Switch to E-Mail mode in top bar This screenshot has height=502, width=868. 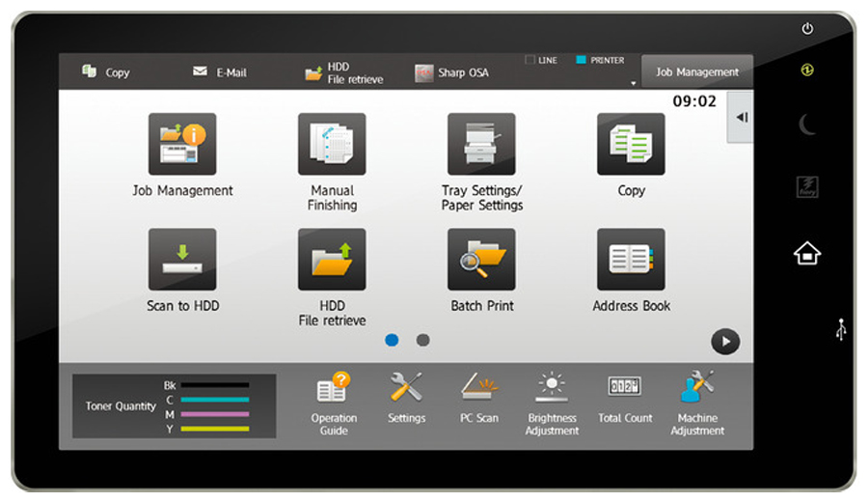coord(221,71)
